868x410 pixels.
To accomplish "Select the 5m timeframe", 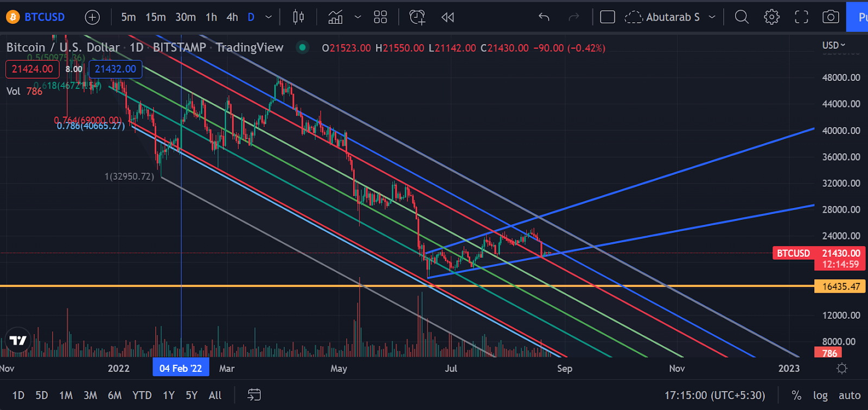I will (129, 17).
